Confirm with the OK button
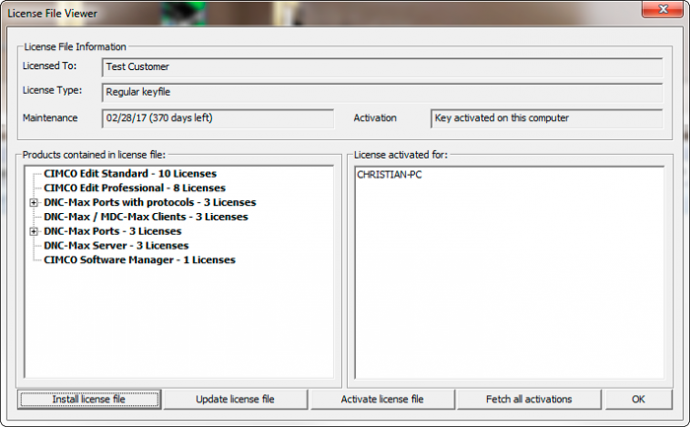Viewport: 690px width, 427px height. click(x=639, y=399)
